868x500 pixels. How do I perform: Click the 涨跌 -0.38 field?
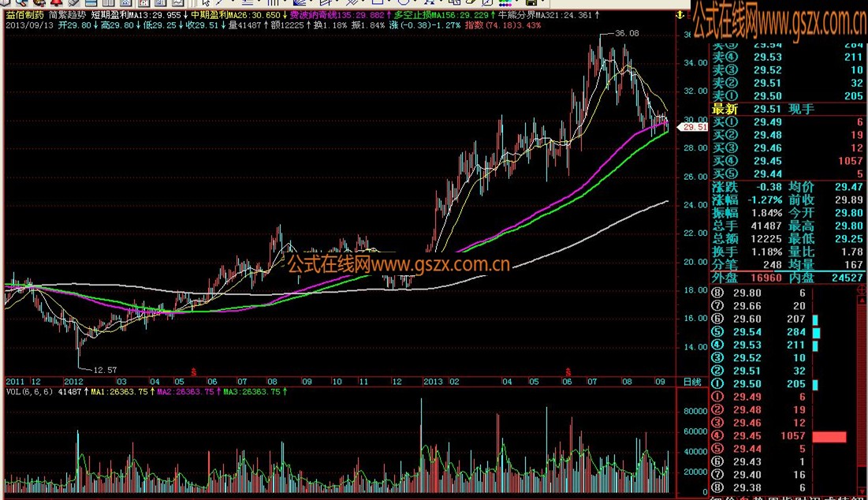coord(747,187)
